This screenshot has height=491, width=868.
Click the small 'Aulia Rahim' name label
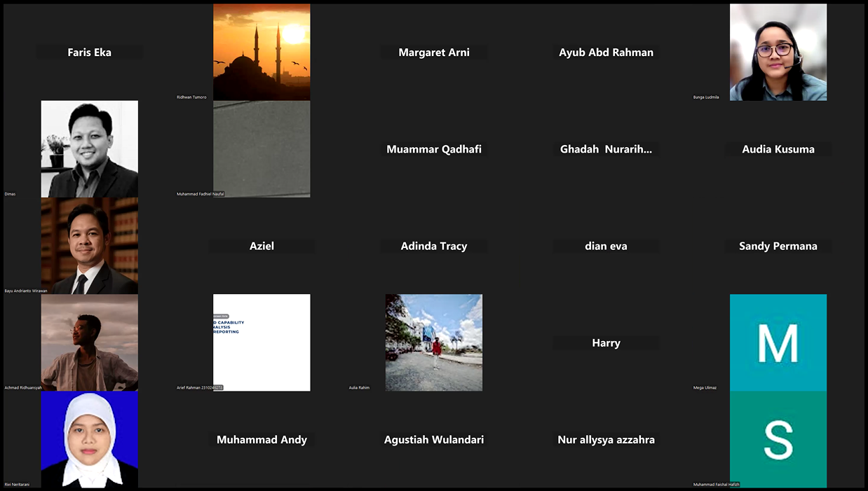point(359,387)
